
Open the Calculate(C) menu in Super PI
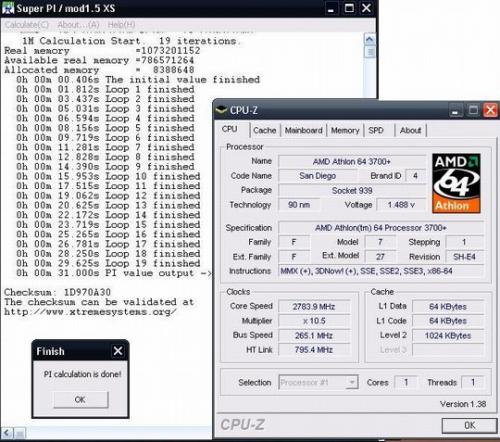click(x=27, y=25)
